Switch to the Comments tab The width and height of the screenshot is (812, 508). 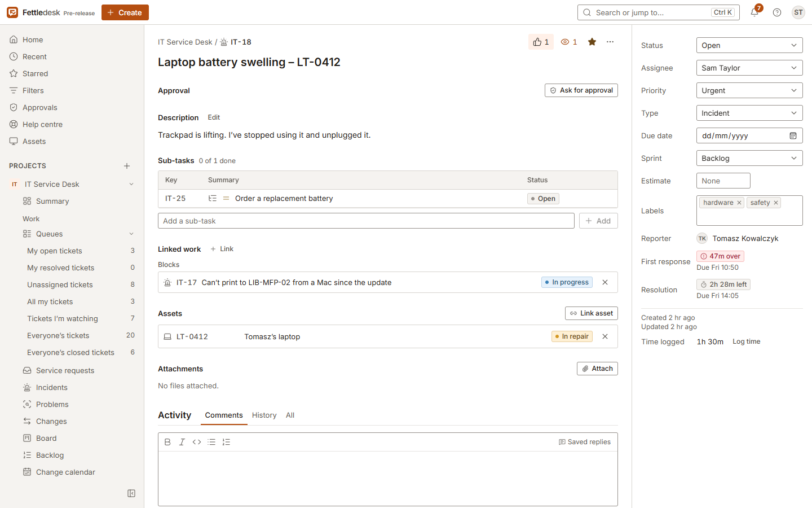224,415
